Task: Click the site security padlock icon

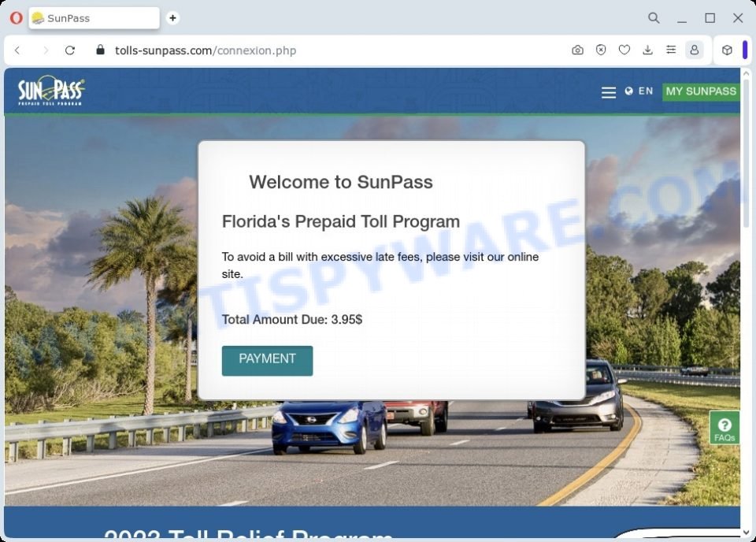Action: (x=100, y=50)
